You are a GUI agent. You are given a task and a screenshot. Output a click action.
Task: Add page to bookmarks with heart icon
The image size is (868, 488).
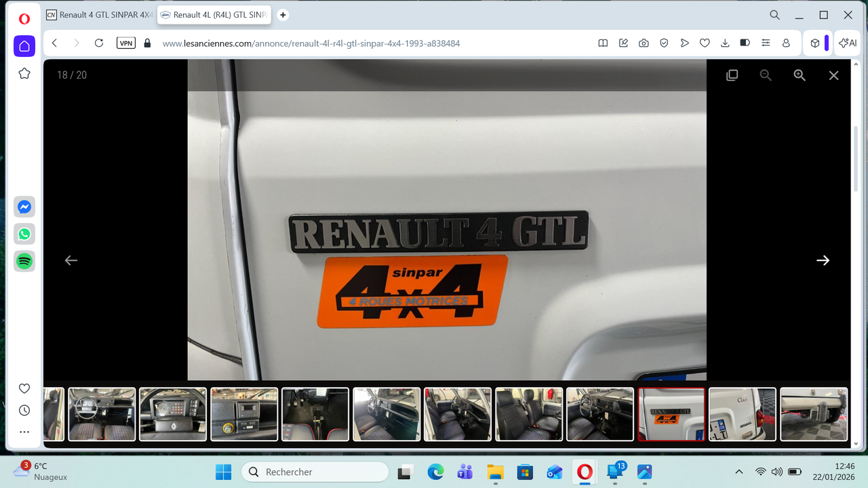(705, 43)
